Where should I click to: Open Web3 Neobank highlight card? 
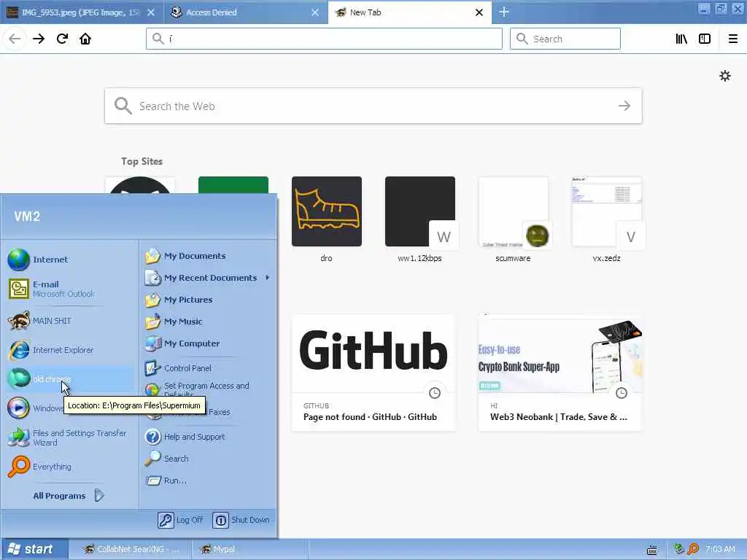point(560,373)
